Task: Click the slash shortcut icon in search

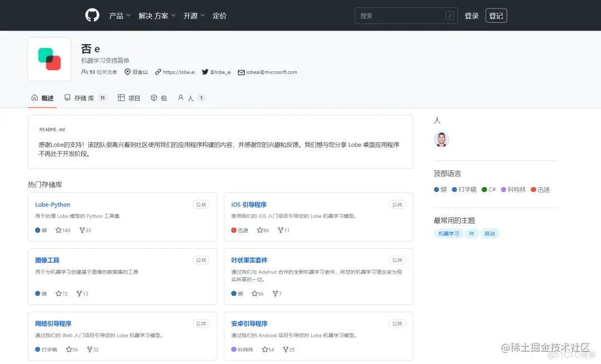Action: tap(450, 16)
